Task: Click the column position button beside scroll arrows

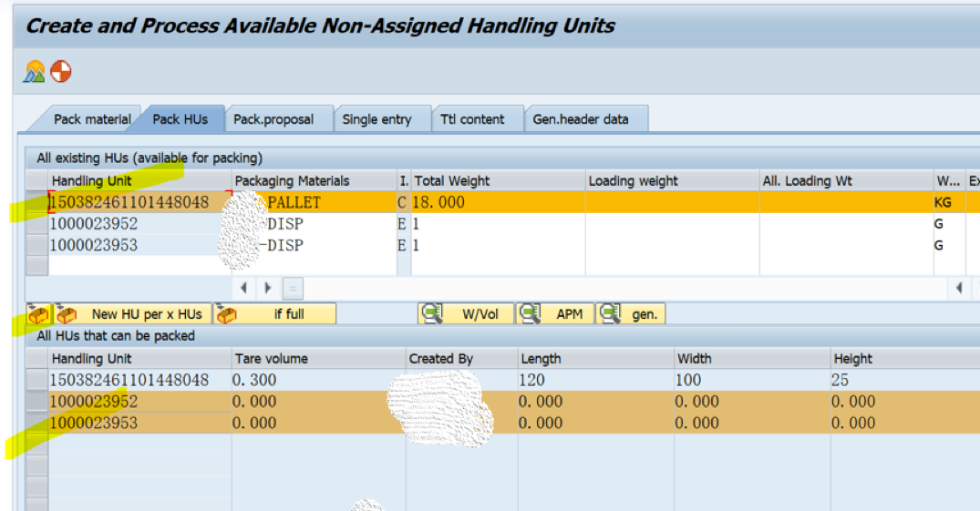Action: click(293, 288)
